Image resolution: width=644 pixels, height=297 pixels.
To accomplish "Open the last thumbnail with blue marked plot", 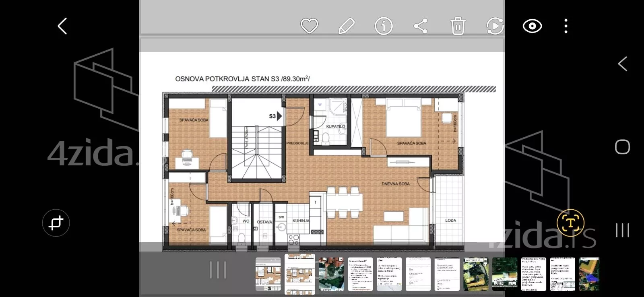I will click(x=589, y=274).
